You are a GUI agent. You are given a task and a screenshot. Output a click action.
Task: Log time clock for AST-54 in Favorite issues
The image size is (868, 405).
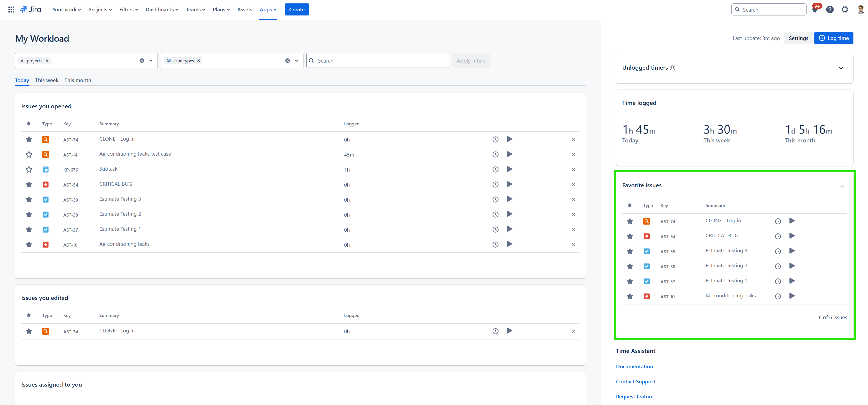[x=778, y=236]
